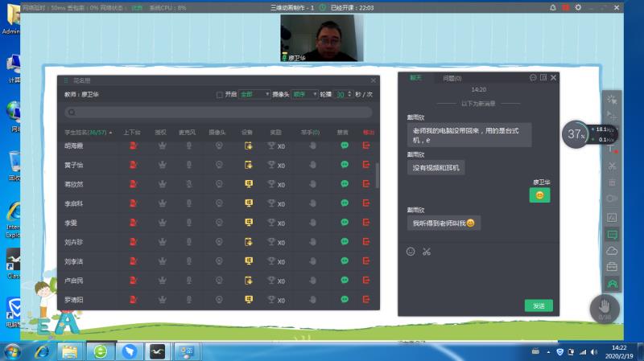Click the laser pointer tool in right toolbar
The width and height of the screenshot is (644, 361).
tap(612, 100)
